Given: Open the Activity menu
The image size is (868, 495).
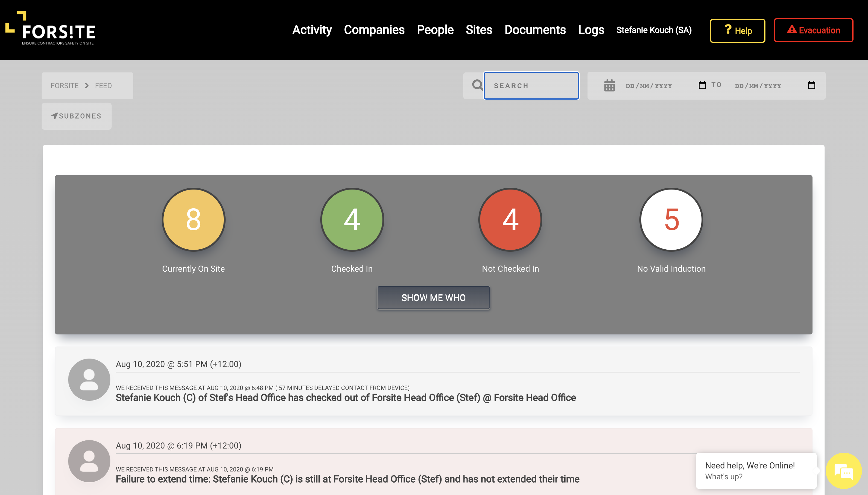Looking at the screenshot, I should pos(312,30).
